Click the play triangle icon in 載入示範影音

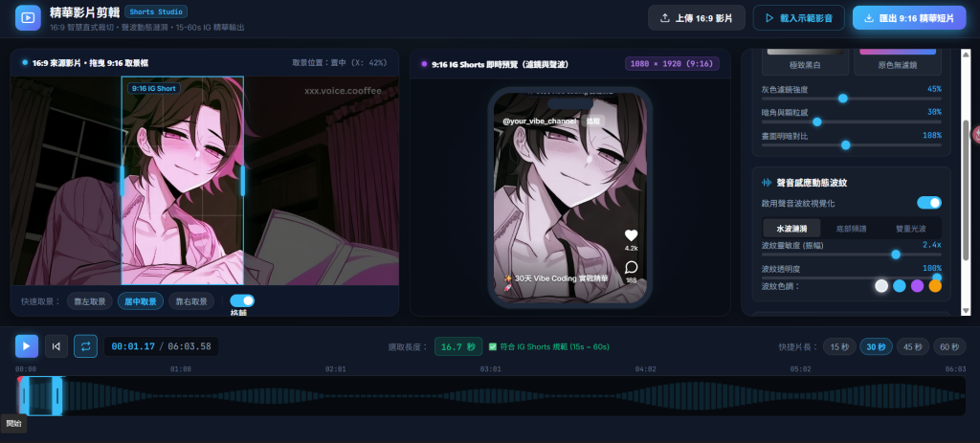pos(770,18)
